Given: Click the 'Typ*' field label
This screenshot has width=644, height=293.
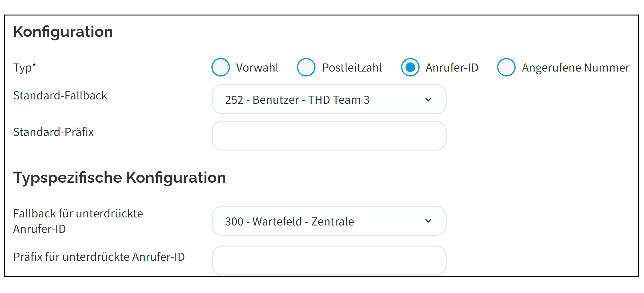Looking at the screenshot, I should (25, 68).
